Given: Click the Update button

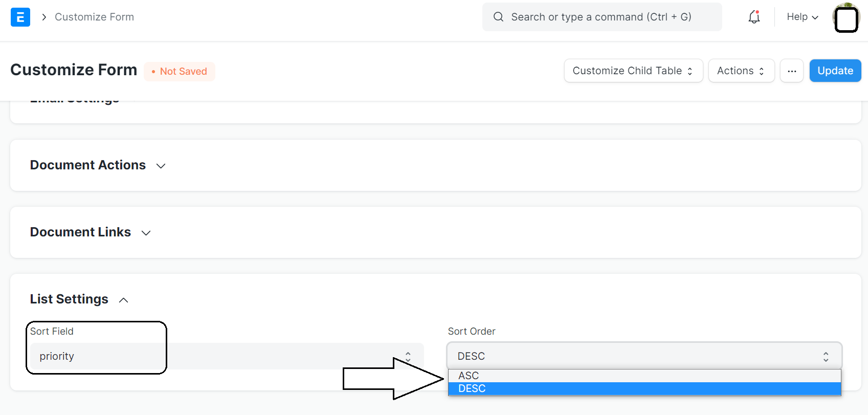Looking at the screenshot, I should click(835, 71).
